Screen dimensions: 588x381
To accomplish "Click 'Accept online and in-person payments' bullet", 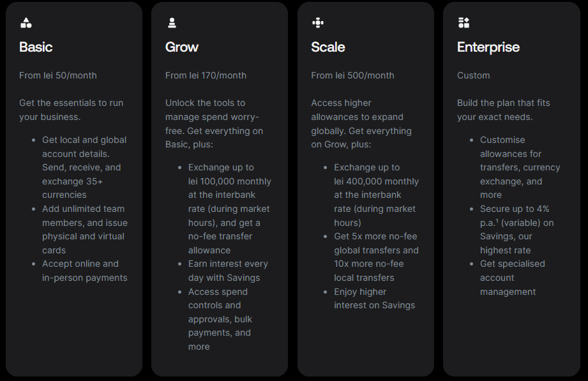I will 84,271.
